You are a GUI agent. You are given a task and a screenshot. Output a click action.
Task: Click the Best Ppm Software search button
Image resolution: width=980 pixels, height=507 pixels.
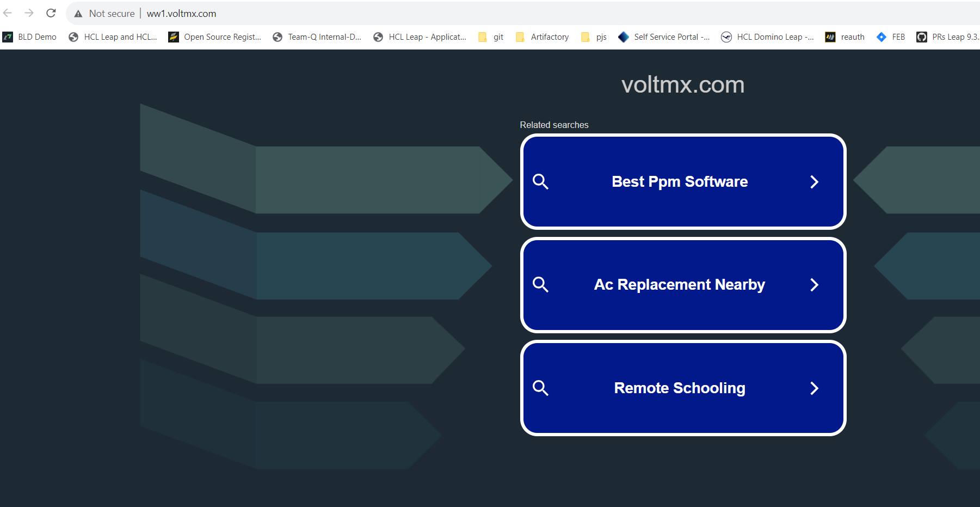coord(682,181)
